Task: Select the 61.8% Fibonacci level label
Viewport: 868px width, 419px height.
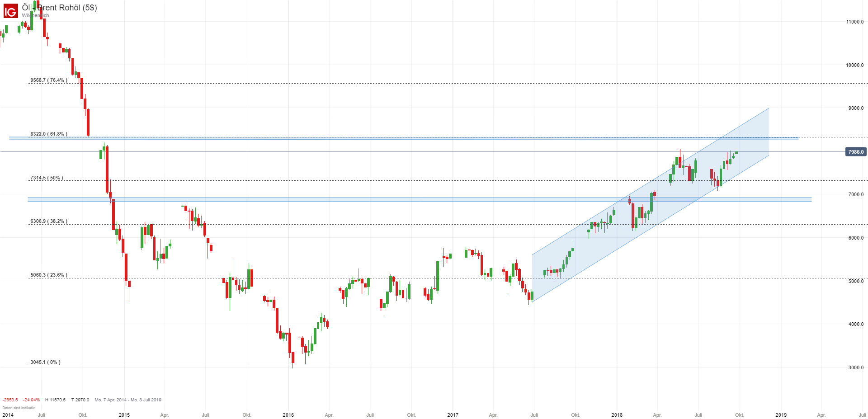Action: pos(49,134)
